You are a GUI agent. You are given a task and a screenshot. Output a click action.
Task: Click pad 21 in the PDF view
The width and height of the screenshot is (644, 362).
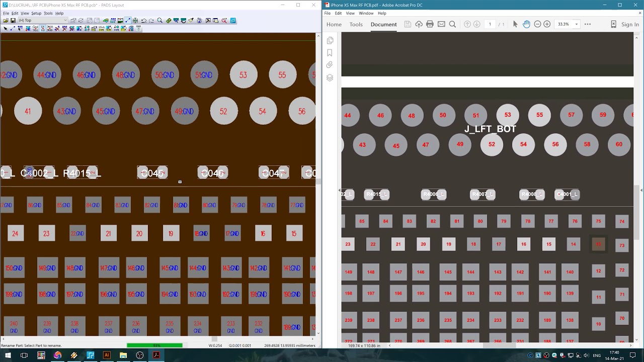click(x=398, y=244)
